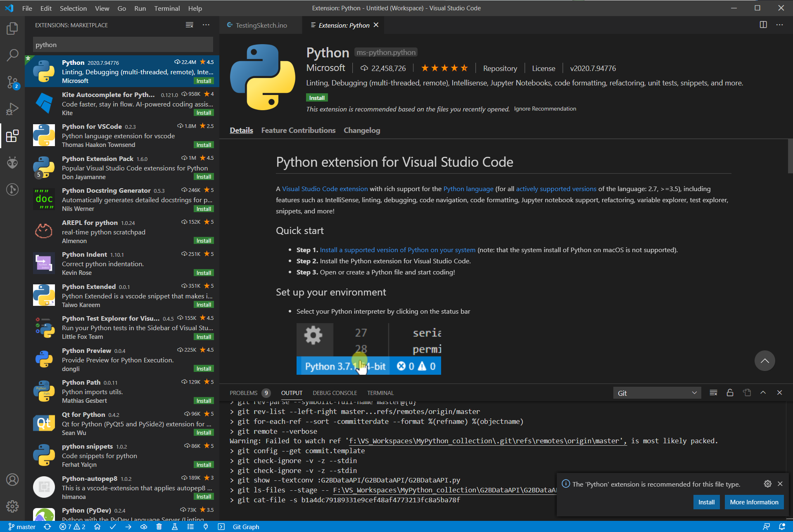
Task: Click the flask test icon in status bar
Action: [x=175, y=527]
